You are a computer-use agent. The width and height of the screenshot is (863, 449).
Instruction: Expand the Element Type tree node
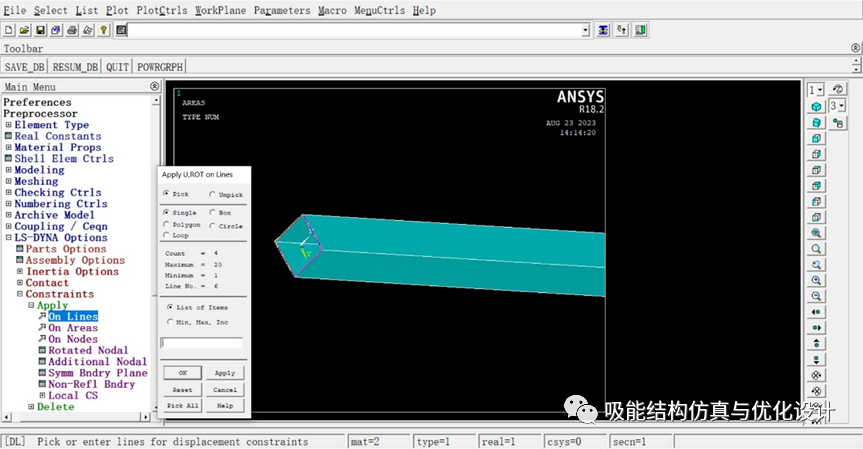[8, 125]
